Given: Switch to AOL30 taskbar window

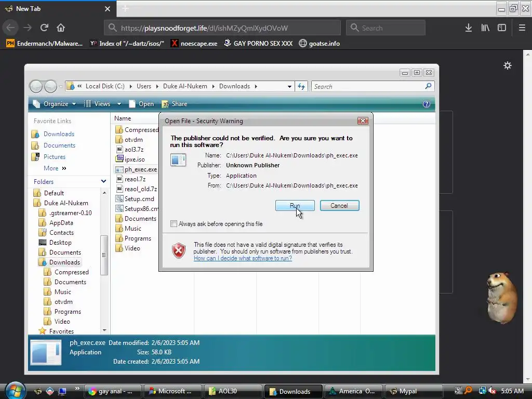Looking at the screenshot, I should tap(233, 391).
